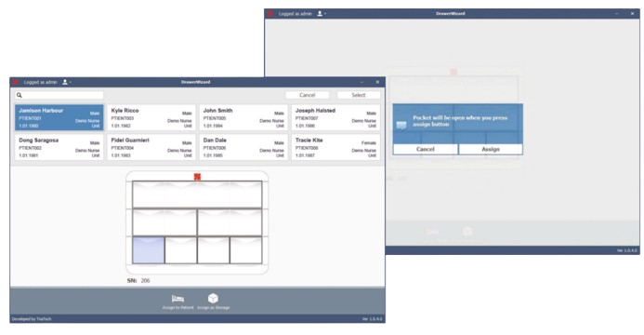Image resolution: width=644 pixels, height=335 pixels.
Task: Select the Fidel Guarnieri patient card
Action: 151,147
